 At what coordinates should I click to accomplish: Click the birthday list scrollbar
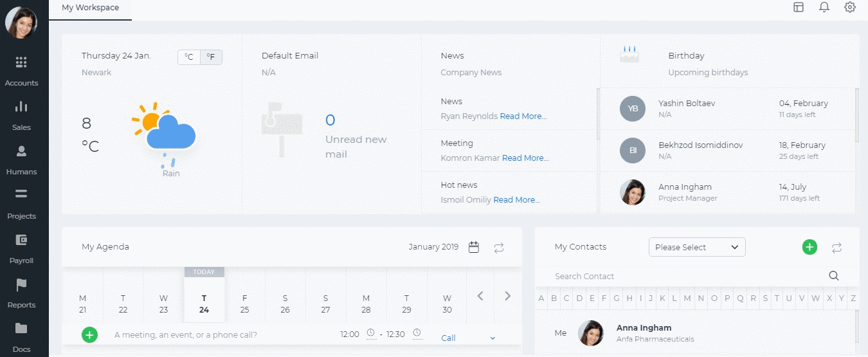click(856, 115)
